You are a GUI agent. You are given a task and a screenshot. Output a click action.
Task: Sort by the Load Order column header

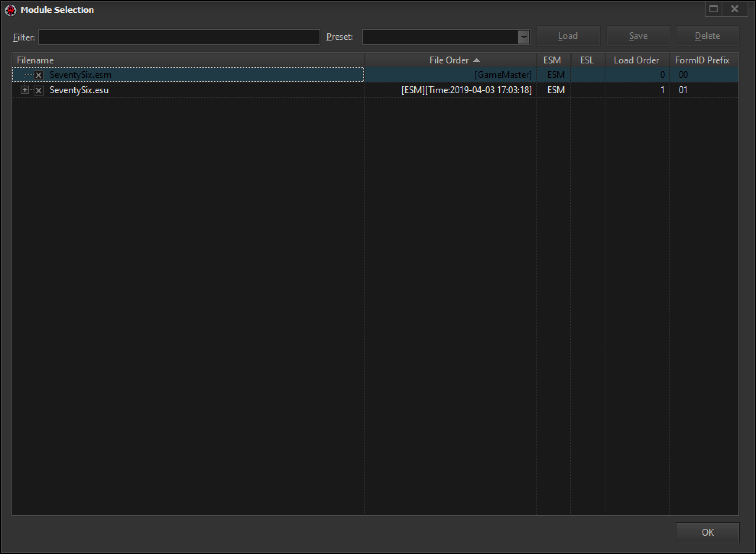[636, 60]
